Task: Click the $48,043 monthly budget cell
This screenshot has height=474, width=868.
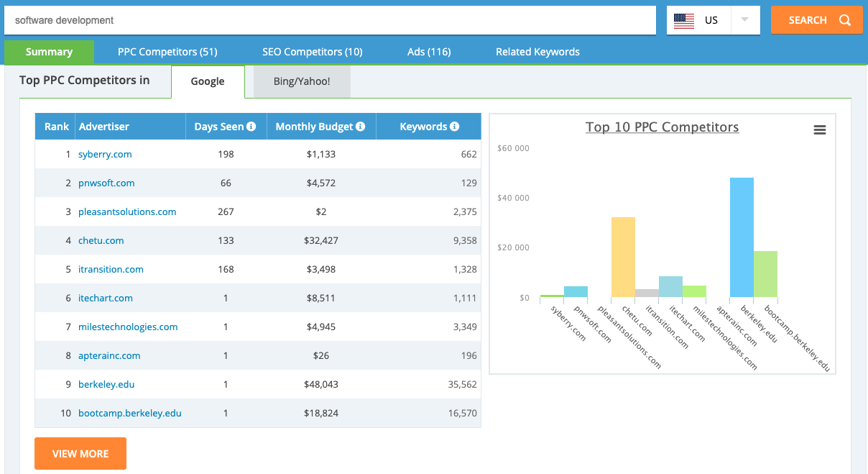Action: coord(320,384)
